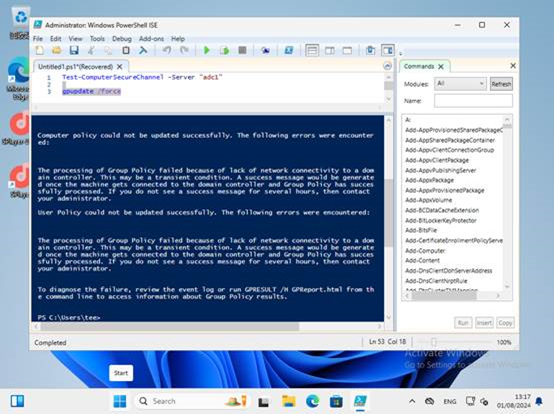The height and width of the screenshot is (415, 555).
Task: Select Add-AppxVolume in the command list
Action: tap(429, 200)
